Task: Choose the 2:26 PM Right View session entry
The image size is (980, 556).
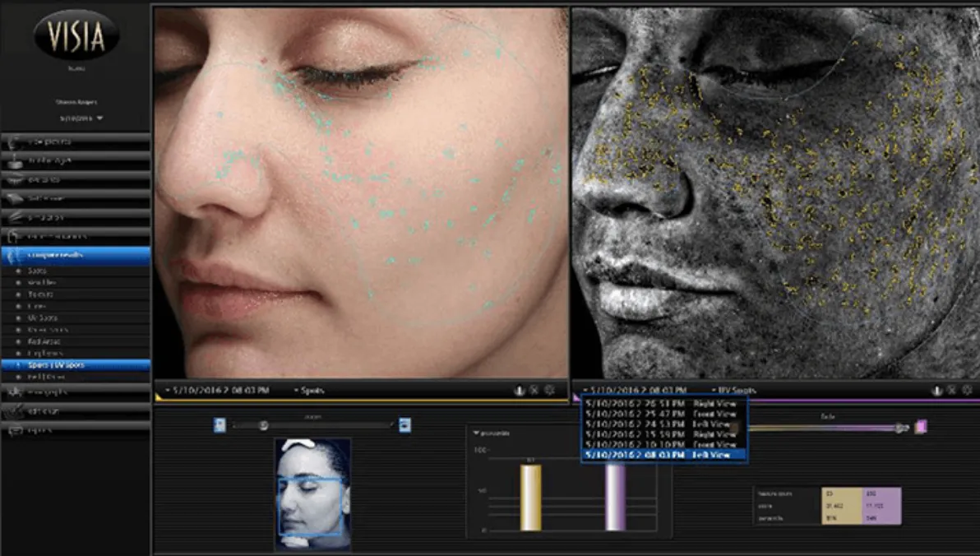Action: pos(663,404)
